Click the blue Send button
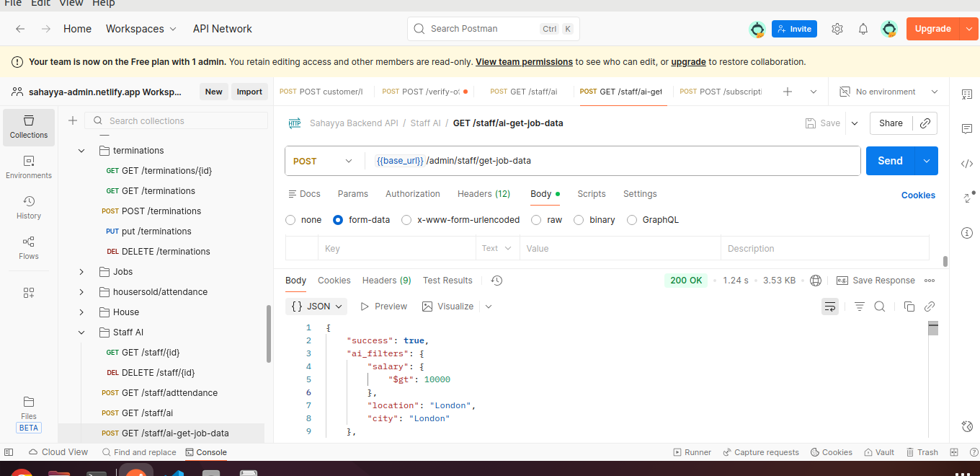Screen dimensions: 980x476 (890, 161)
